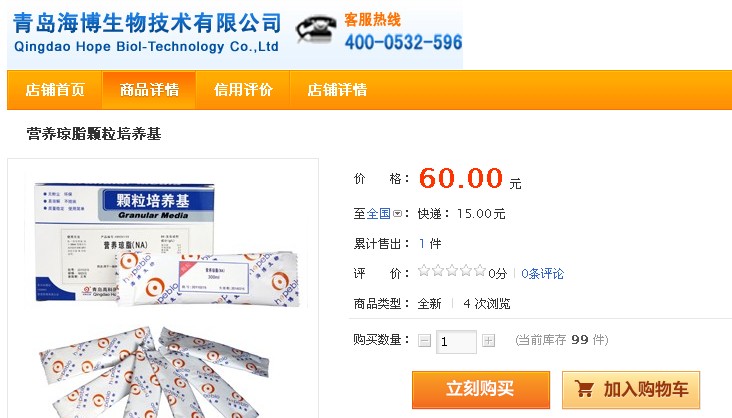Open the 信用评价 tab
The height and width of the screenshot is (418, 732).
[243, 90]
